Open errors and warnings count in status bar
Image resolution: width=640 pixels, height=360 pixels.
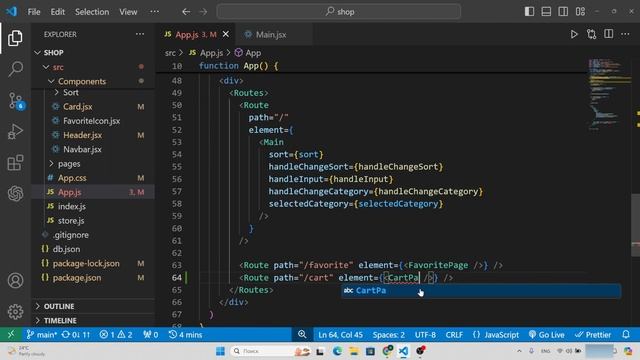coord(116,335)
